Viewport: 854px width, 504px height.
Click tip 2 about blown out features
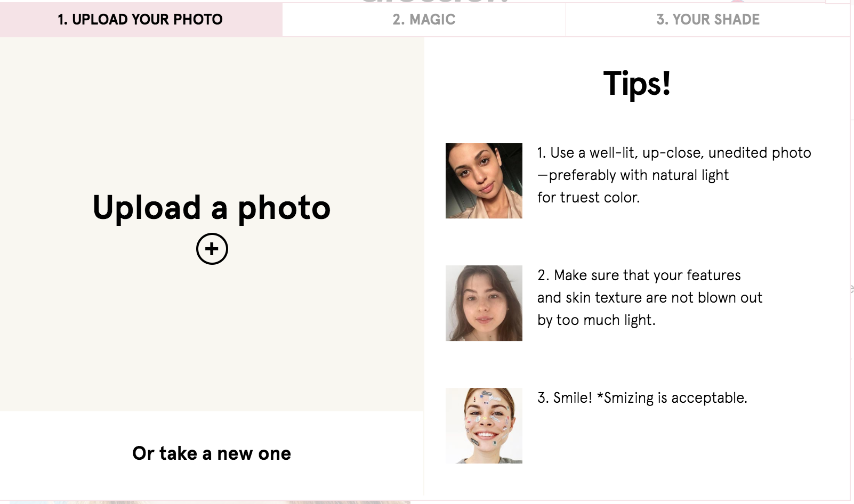coord(649,297)
